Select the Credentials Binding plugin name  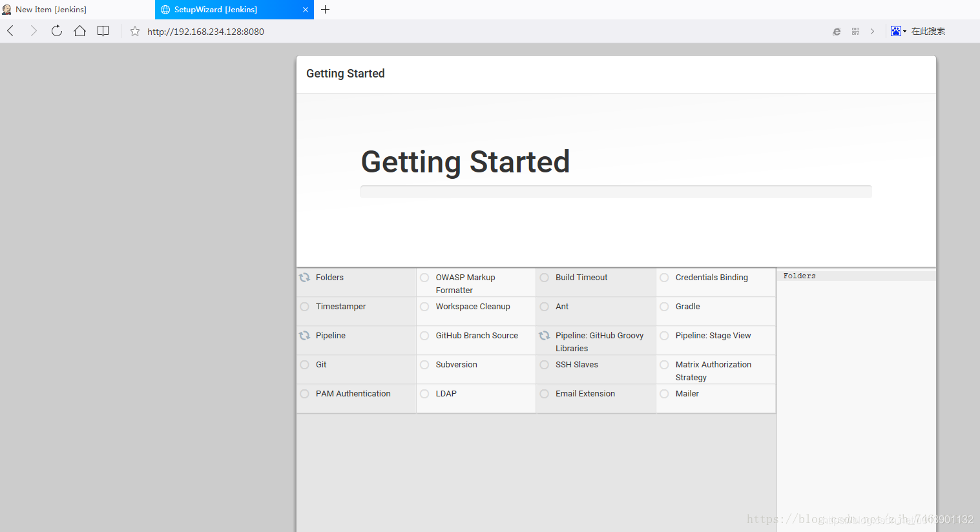tap(712, 278)
